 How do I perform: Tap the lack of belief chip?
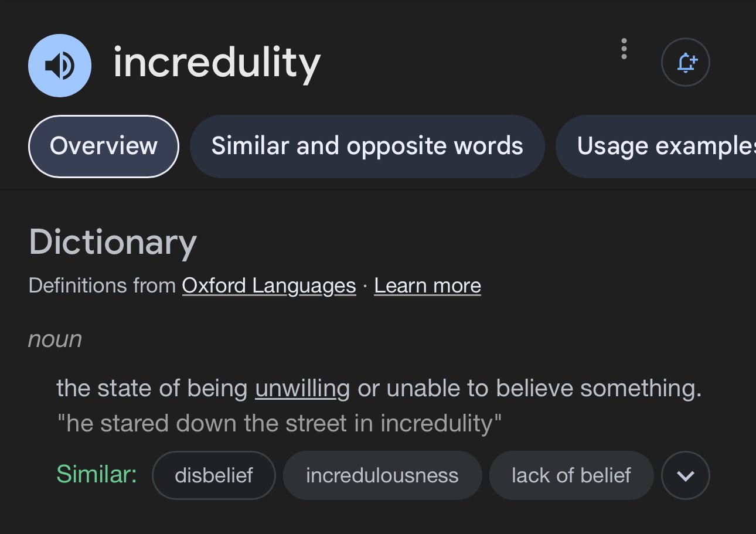(x=571, y=475)
